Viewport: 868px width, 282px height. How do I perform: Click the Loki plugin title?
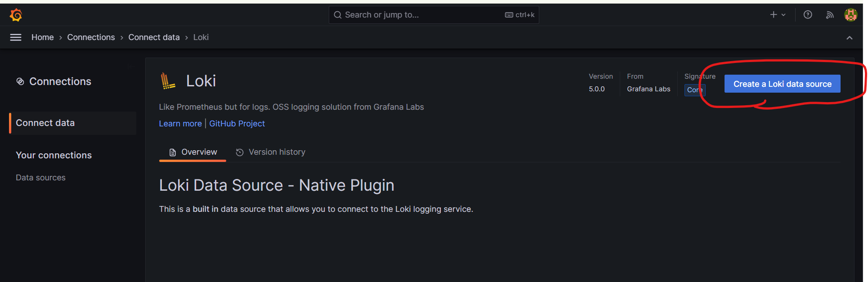point(201,81)
